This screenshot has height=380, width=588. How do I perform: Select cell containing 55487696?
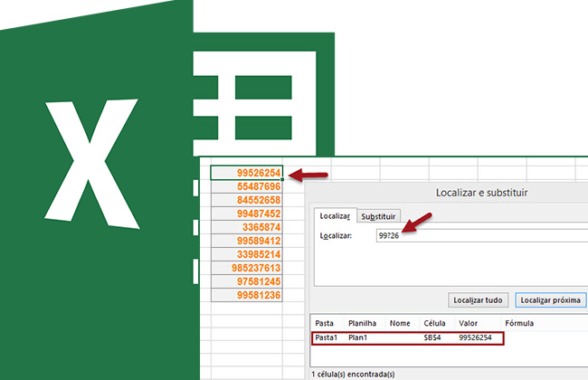[x=247, y=186]
